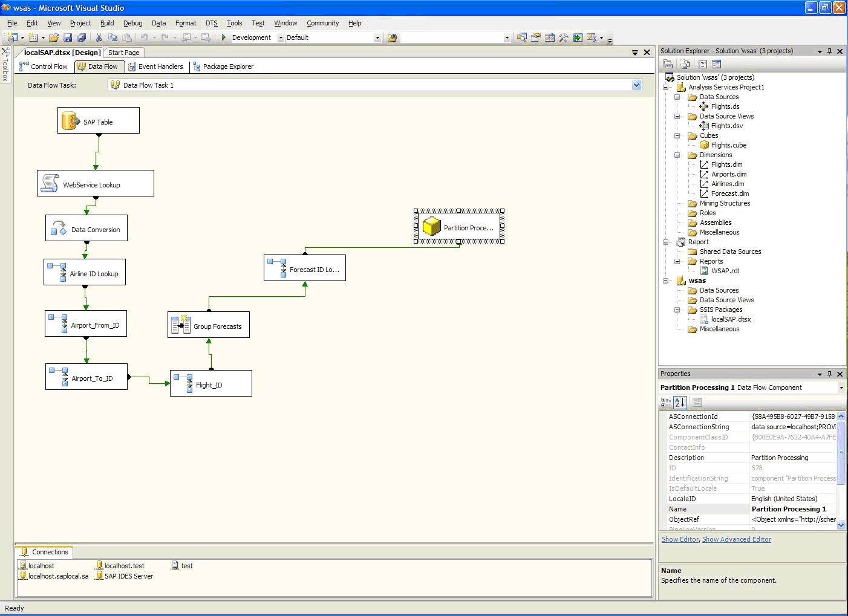Toggle auto-hide pin on Solution Explorer
The image size is (848, 616).
pos(829,51)
